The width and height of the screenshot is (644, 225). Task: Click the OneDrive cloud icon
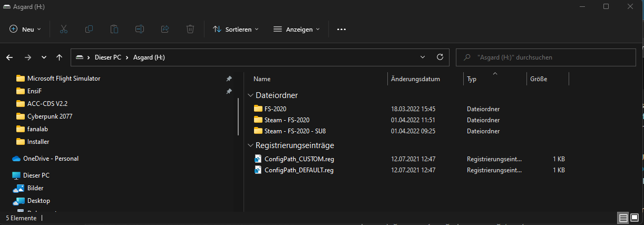tap(16, 158)
